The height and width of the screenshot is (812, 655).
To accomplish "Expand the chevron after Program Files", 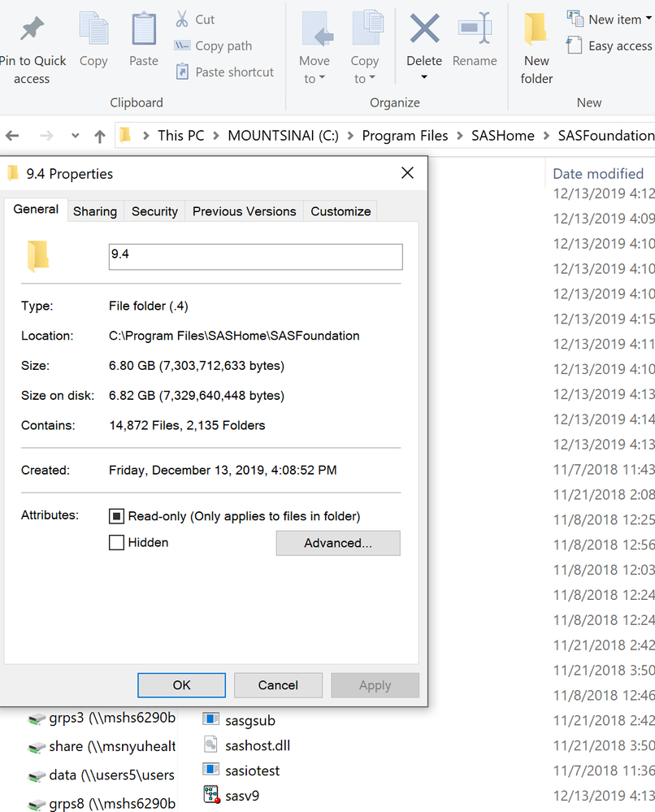I will [x=459, y=136].
